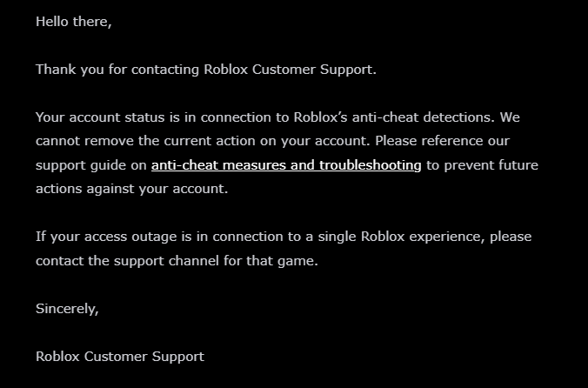Viewport: 588px width, 388px height.
Task: Click the words 'Roblox Customer Support.' in second line
Action: 290,70
